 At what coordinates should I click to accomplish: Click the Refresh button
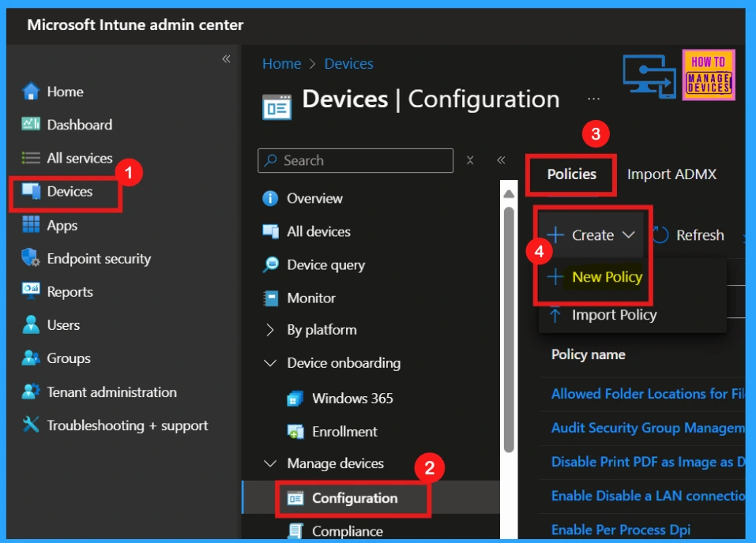689,234
